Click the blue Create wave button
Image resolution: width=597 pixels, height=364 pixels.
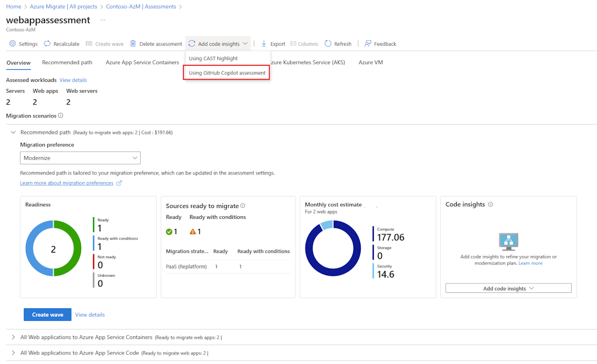48,314
